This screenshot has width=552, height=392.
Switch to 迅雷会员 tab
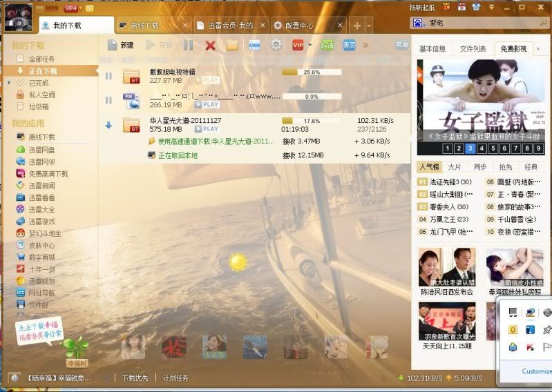231,26
